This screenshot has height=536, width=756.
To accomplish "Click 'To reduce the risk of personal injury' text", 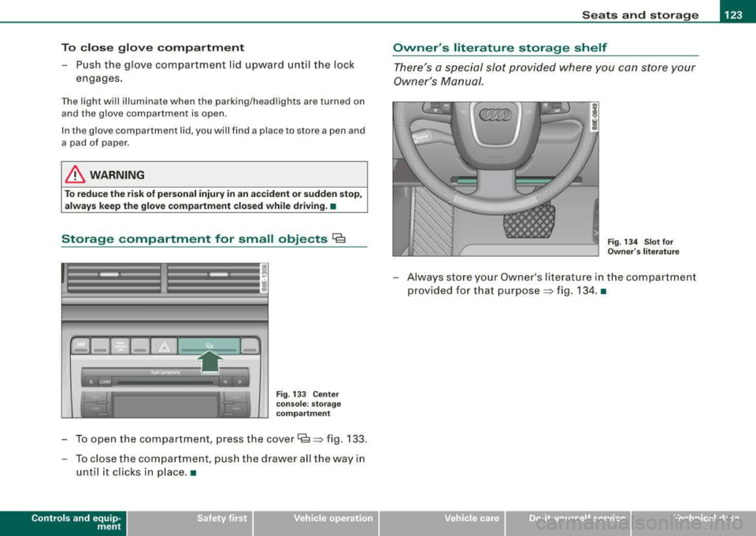I will coord(213,199).
